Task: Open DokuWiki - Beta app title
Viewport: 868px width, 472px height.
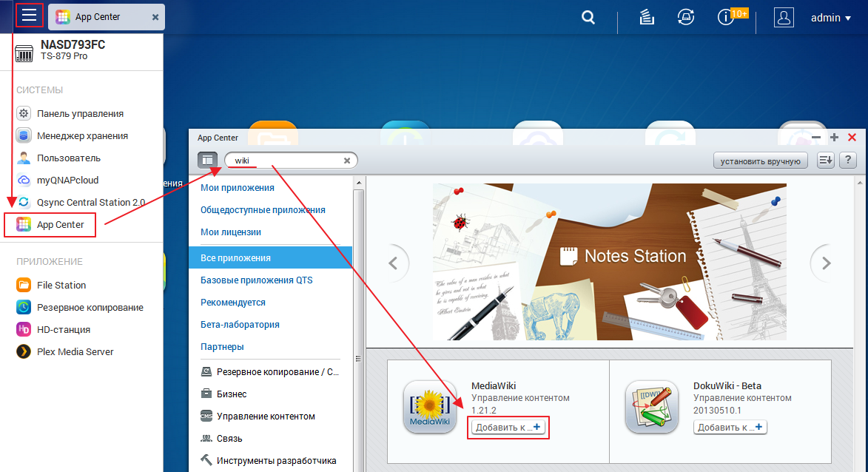Action: (727, 385)
